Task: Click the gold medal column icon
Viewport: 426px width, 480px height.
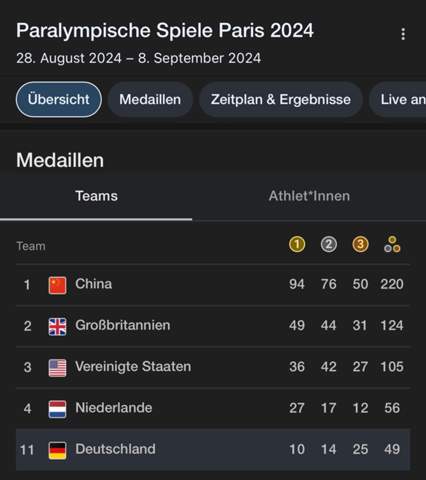Action: pyautogui.click(x=297, y=244)
